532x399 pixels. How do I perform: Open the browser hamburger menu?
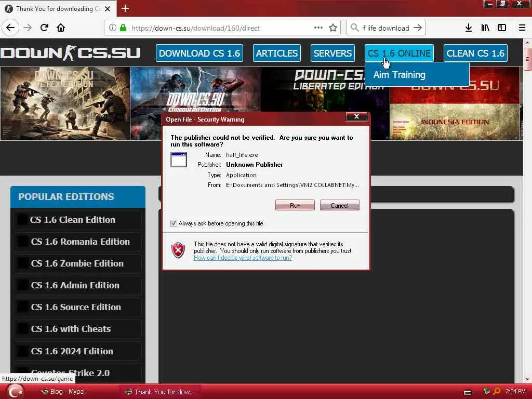pos(522,28)
